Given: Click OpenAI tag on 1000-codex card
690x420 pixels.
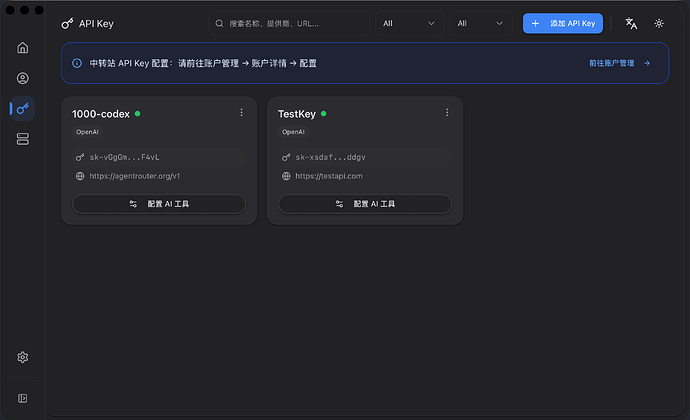Looking at the screenshot, I should (x=87, y=132).
